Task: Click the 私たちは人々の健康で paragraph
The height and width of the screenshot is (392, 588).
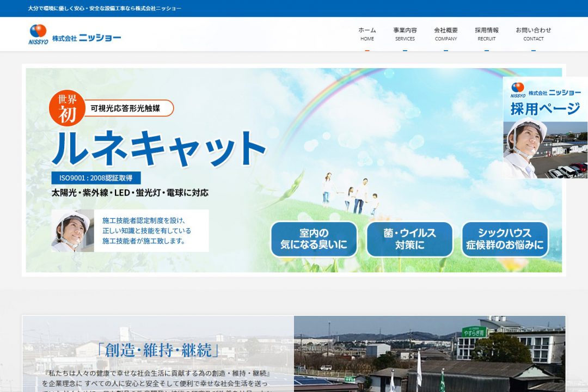Action: coord(156,382)
